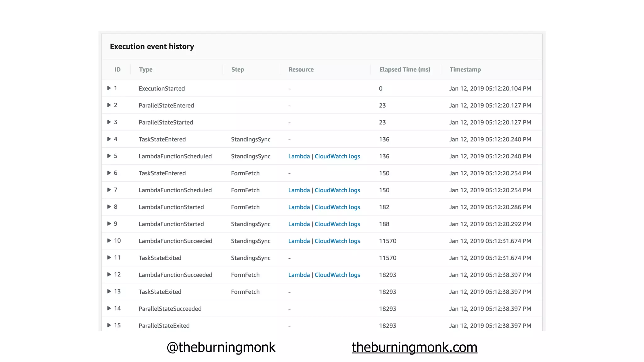Select the ExecutionStarted type text
The width and height of the screenshot is (644, 362).
coord(162,89)
